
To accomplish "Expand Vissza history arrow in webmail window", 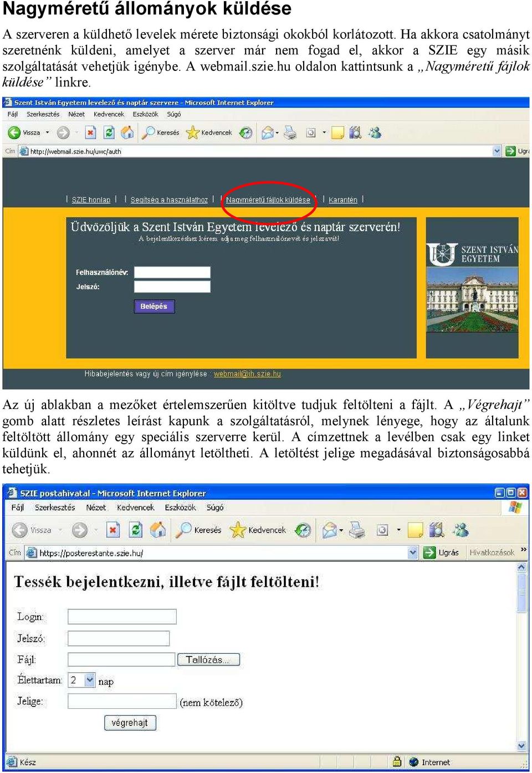I will [47, 132].
